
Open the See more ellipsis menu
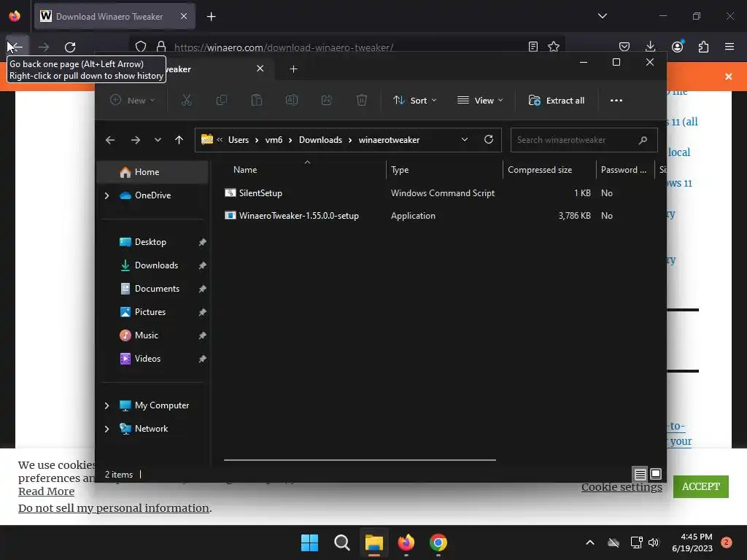click(616, 101)
